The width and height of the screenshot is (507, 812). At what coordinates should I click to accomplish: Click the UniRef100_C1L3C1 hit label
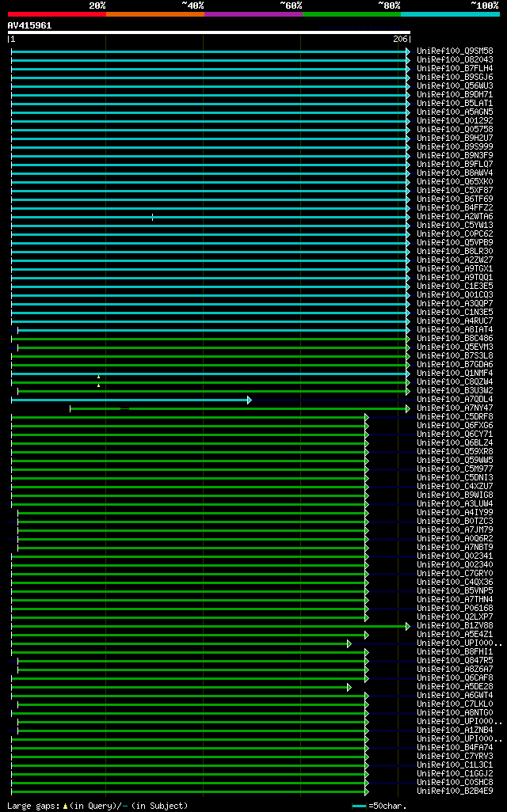pos(456,765)
